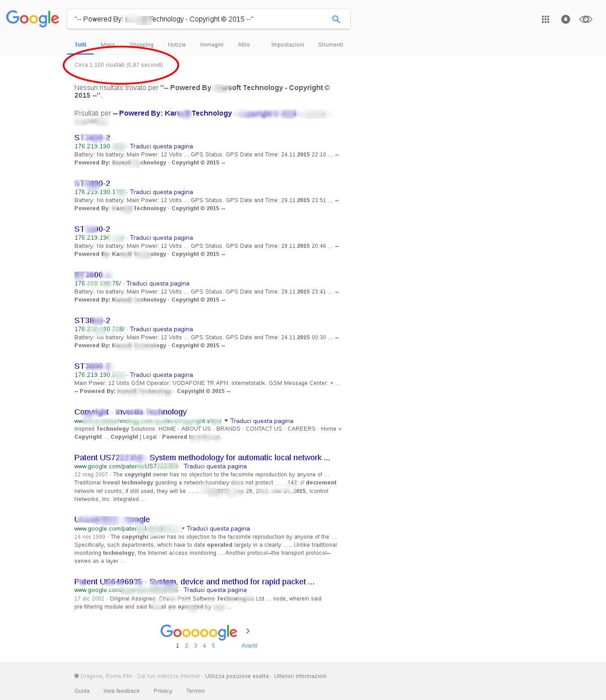The width and height of the screenshot is (606, 700).
Task: Translate page for rapid packet patent
Action: tap(215, 590)
